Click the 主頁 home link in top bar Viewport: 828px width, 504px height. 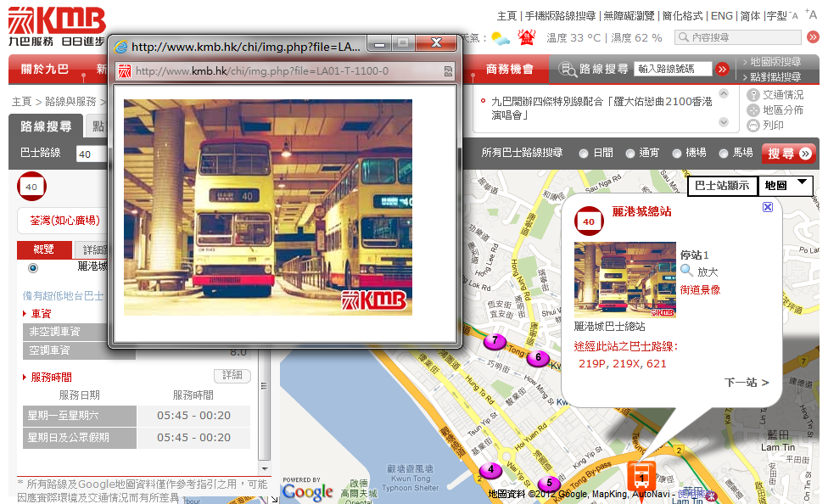pos(507,16)
